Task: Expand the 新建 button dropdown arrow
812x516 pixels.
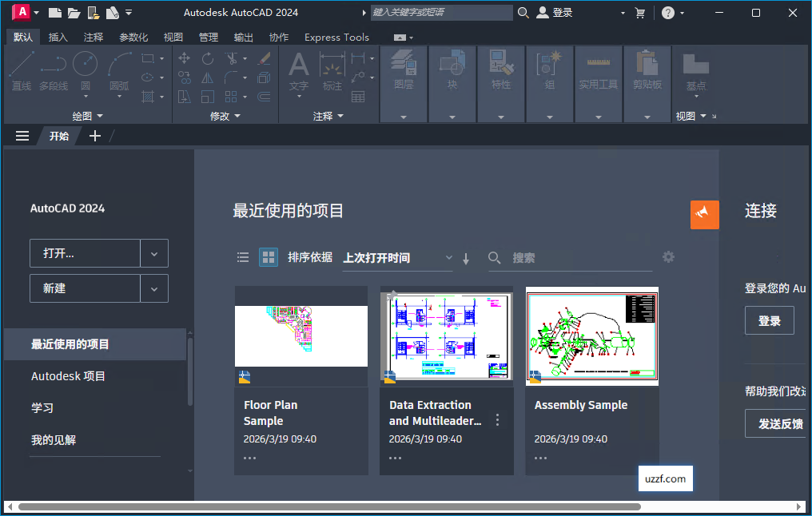Action: click(x=153, y=288)
